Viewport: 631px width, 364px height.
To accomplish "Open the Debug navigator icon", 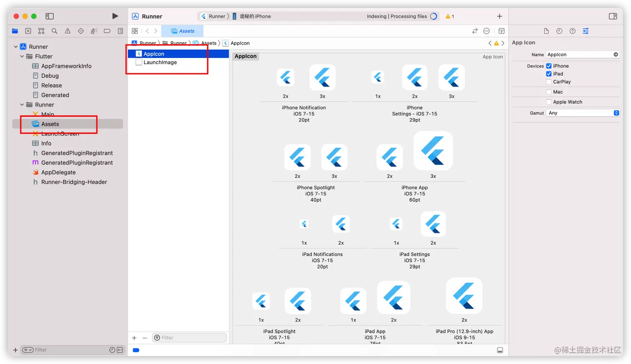I will (94, 31).
